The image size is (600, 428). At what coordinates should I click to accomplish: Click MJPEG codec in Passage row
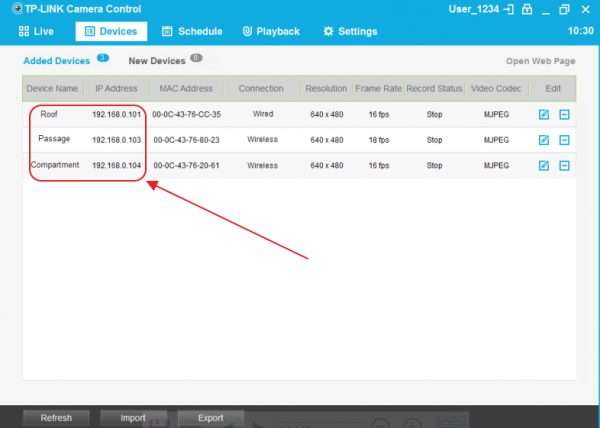coord(496,140)
